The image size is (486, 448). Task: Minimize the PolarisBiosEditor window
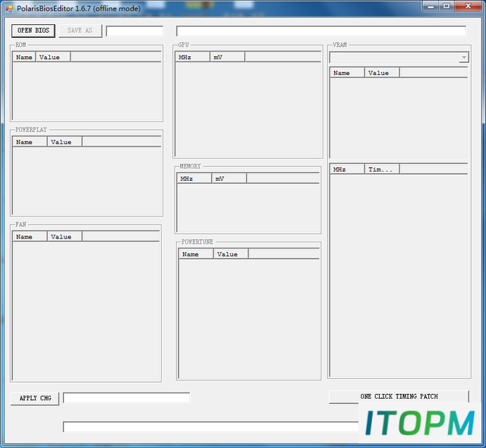pos(431,6)
